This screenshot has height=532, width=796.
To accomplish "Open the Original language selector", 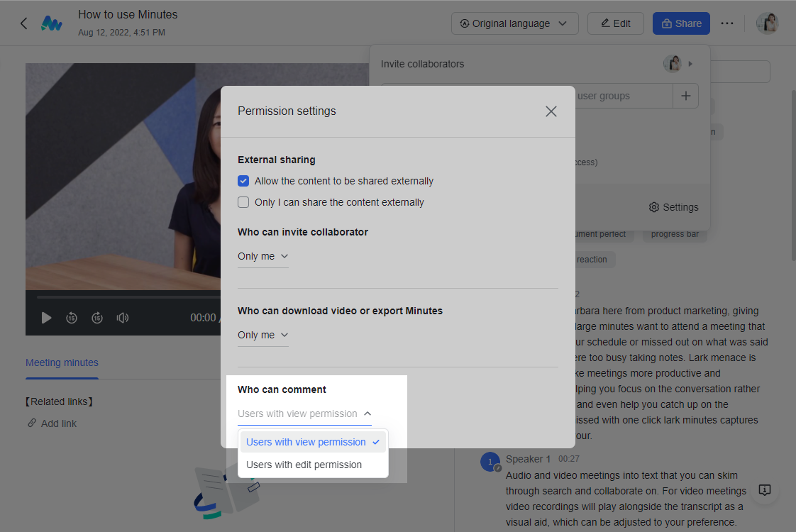I will pyautogui.click(x=514, y=23).
